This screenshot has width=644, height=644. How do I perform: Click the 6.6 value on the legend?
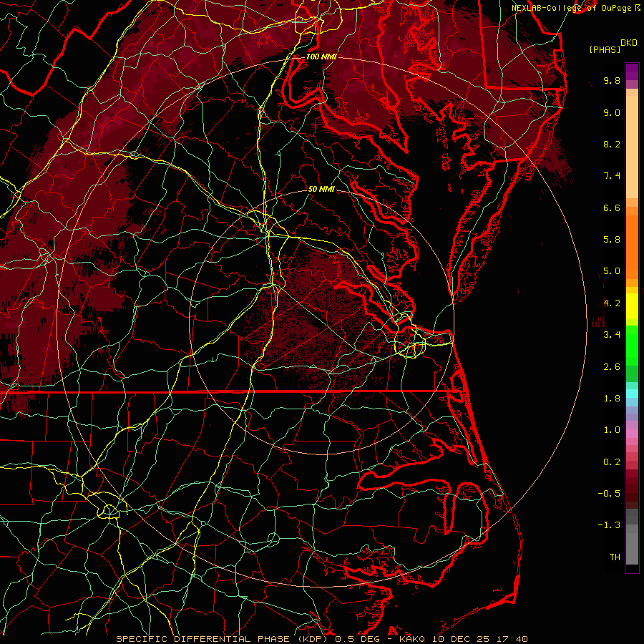[612, 208]
